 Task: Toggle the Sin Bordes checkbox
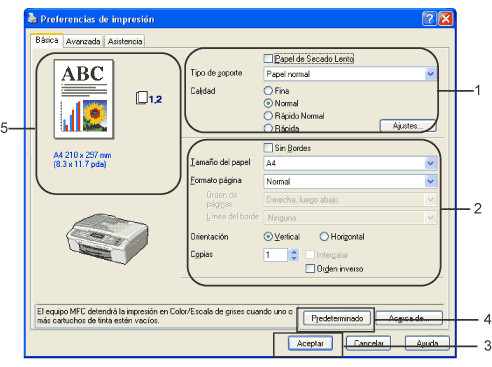tap(268, 148)
